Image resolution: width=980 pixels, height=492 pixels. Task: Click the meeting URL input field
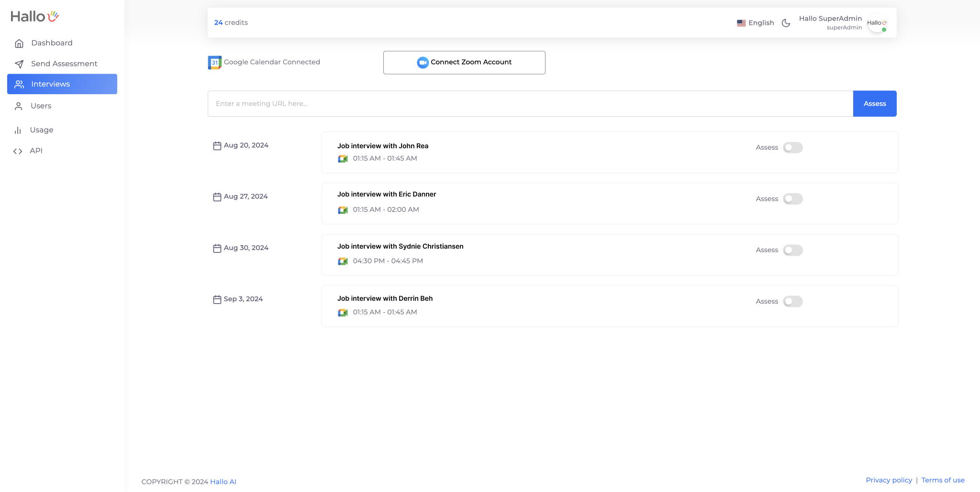pos(530,104)
